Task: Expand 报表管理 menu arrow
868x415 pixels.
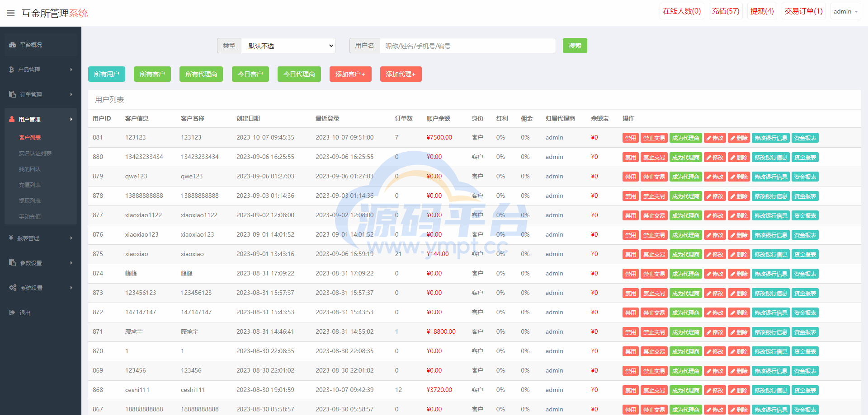Action: tap(71, 238)
